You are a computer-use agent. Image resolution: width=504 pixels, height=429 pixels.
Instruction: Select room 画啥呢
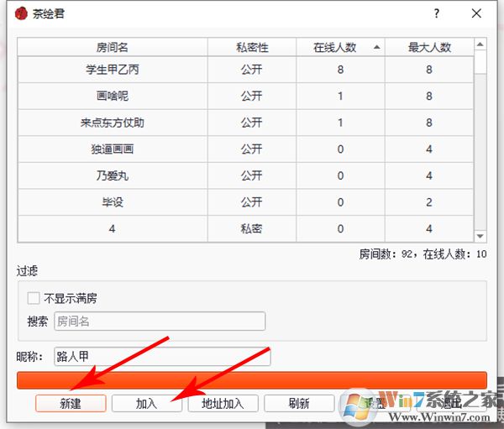[x=113, y=96]
